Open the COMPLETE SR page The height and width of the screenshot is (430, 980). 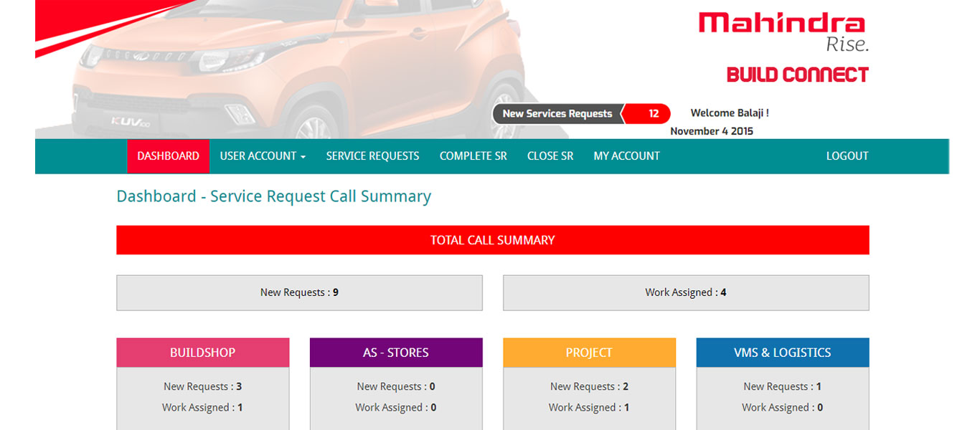click(x=473, y=156)
